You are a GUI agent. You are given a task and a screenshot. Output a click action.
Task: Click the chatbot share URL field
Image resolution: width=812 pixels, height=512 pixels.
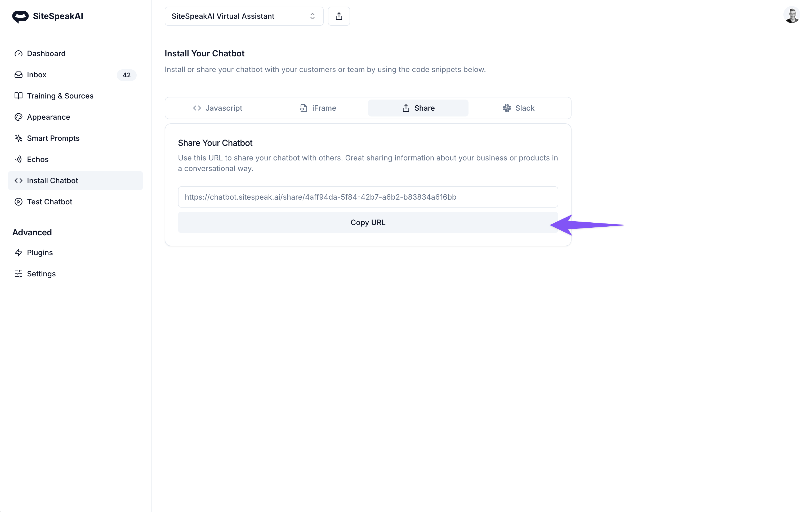click(368, 197)
